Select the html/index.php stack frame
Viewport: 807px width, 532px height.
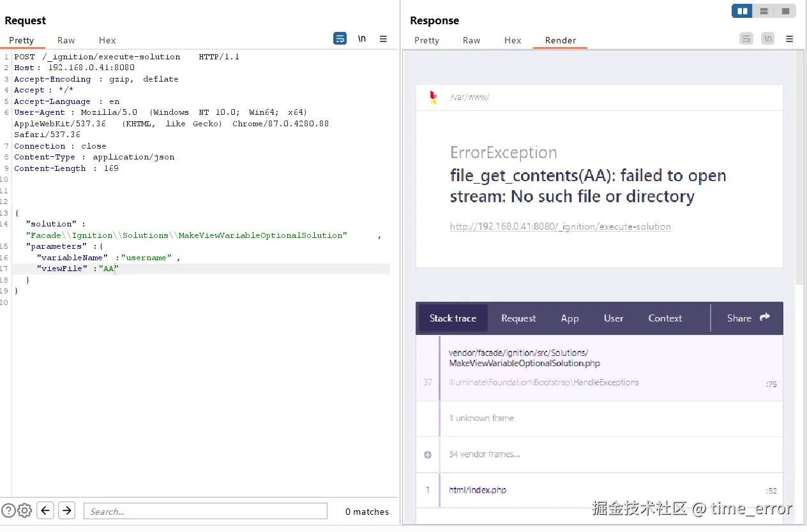600,491
